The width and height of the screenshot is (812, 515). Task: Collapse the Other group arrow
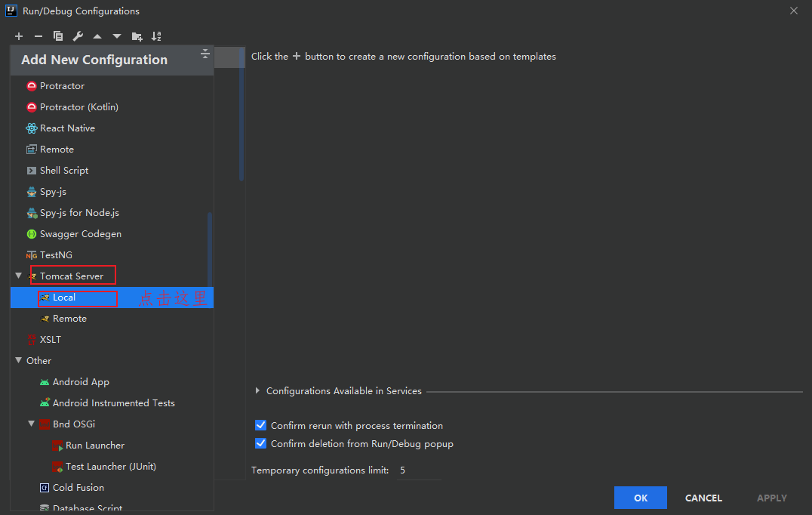[19, 360]
